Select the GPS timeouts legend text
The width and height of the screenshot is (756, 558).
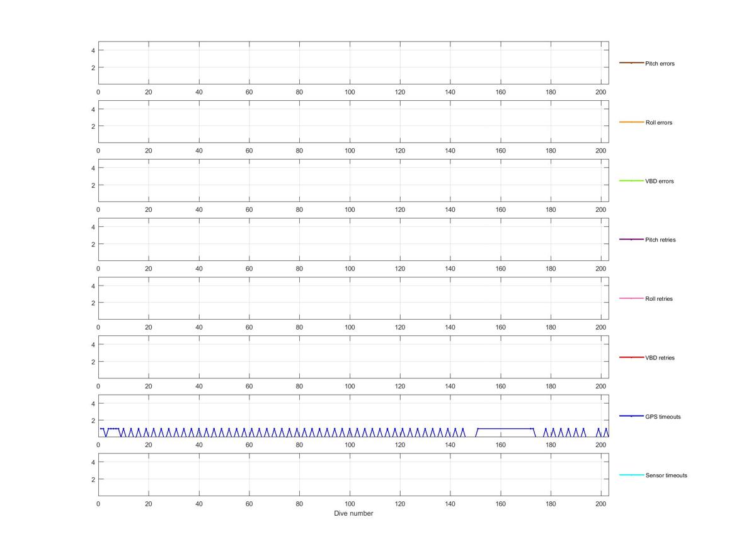click(x=663, y=417)
